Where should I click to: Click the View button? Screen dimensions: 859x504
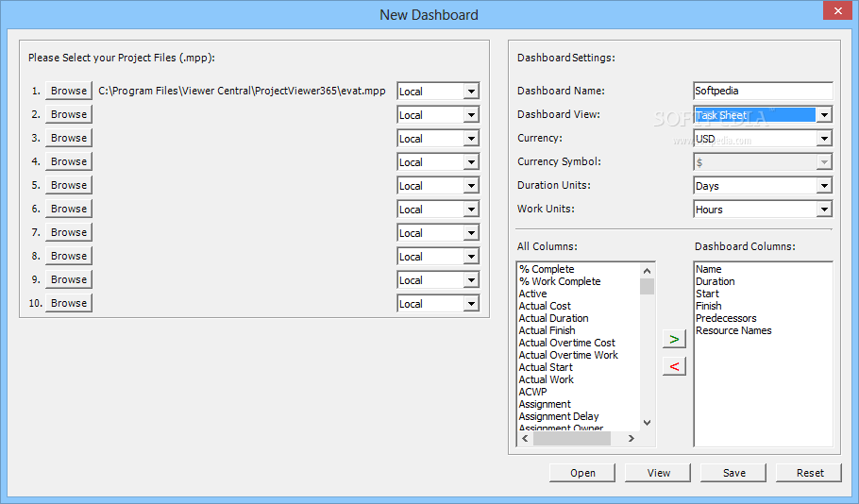pos(657,472)
